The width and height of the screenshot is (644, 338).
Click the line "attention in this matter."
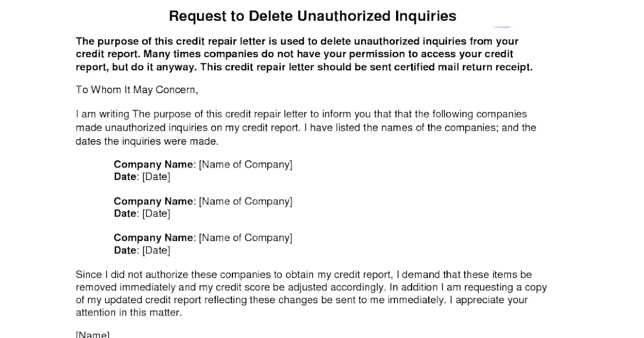click(129, 313)
